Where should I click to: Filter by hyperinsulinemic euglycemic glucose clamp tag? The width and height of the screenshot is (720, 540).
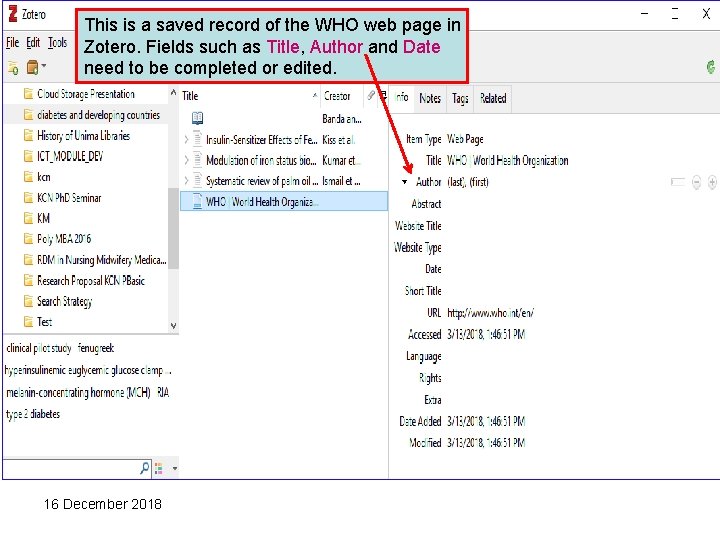click(88, 370)
